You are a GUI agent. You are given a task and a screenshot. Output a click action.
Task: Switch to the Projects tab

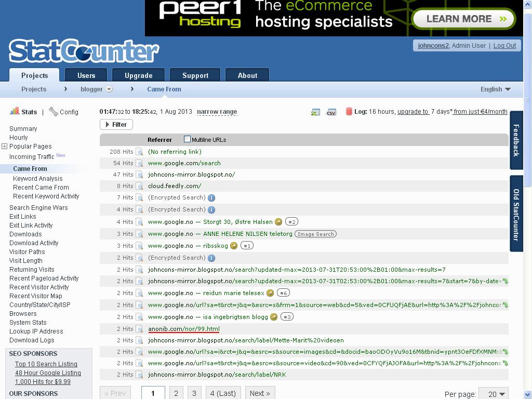point(34,75)
